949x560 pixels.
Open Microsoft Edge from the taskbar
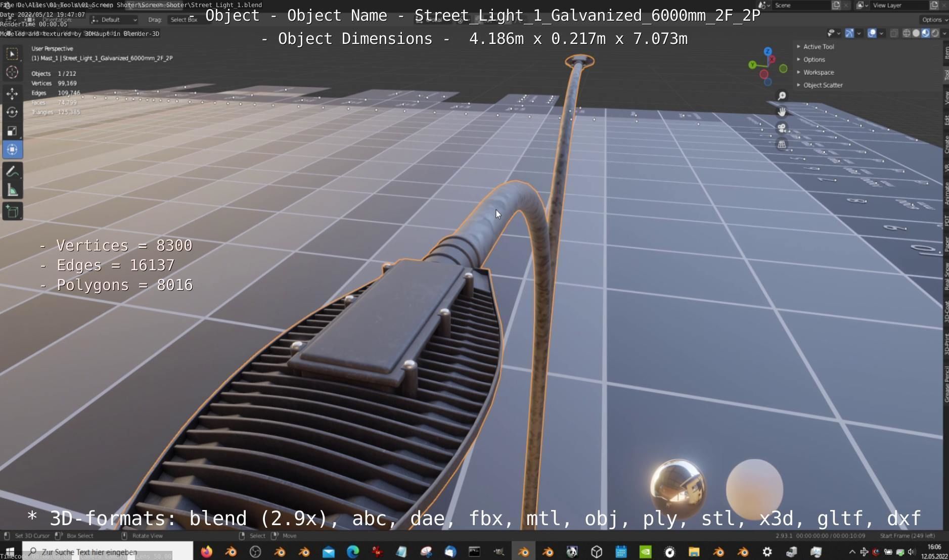[352, 551]
